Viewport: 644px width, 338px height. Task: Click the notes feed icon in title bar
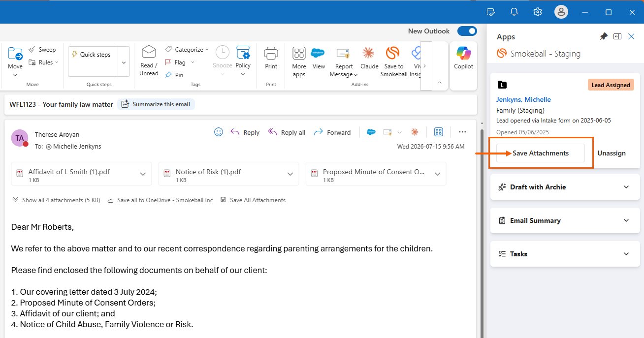[x=490, y=12]
